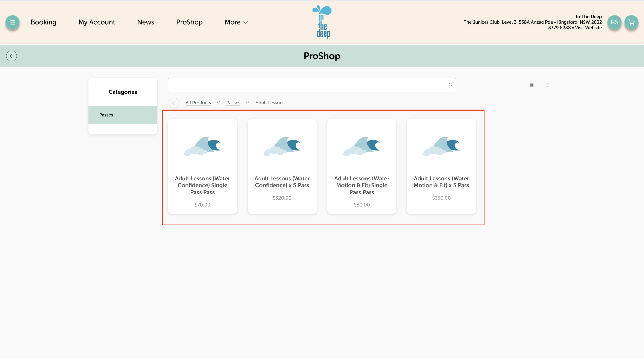Image resolution: width=644 pixels, height=359 pixels.
Task: Click the ProShop header back arrow
Action: [x=12, y=56]
